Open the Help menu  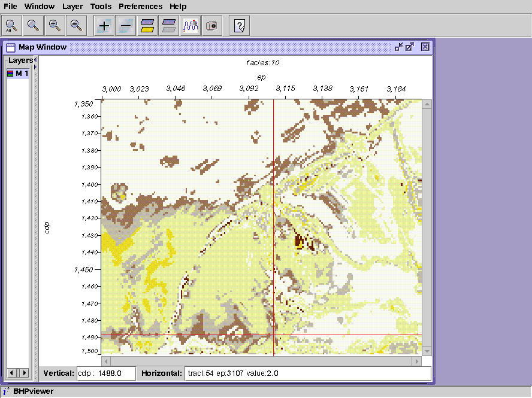[x=178, y=7]
